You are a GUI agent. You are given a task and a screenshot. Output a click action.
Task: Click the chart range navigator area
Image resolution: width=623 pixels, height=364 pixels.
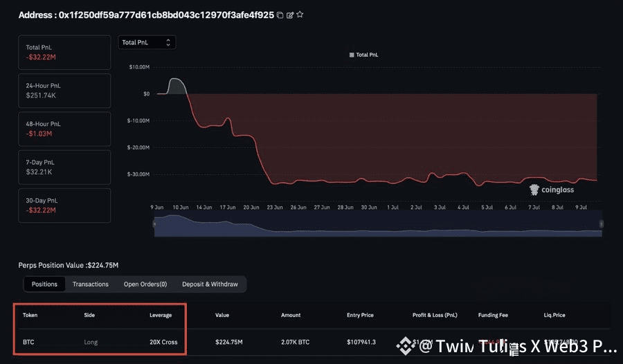(378, 224)
